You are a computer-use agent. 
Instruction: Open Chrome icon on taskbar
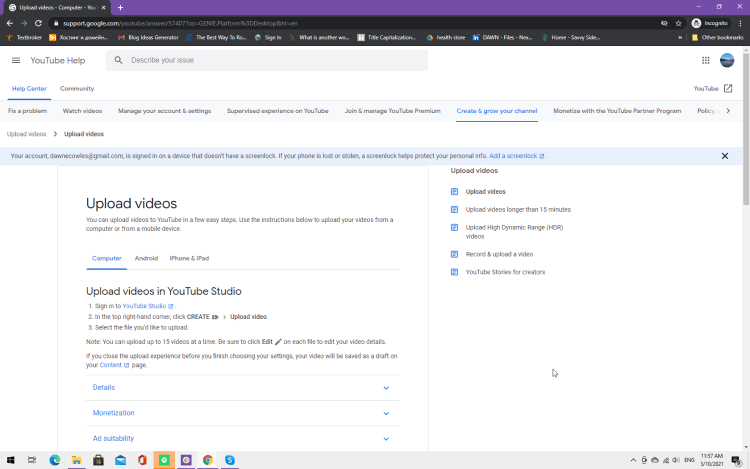(208, 460)
